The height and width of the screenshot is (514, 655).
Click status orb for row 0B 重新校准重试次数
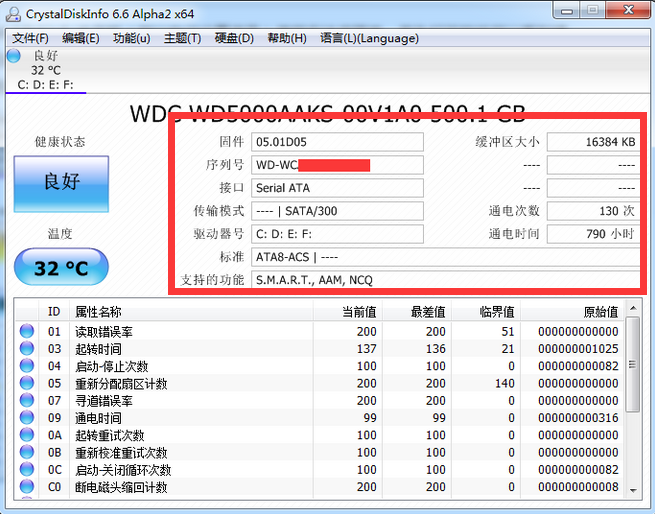(27, 452)
